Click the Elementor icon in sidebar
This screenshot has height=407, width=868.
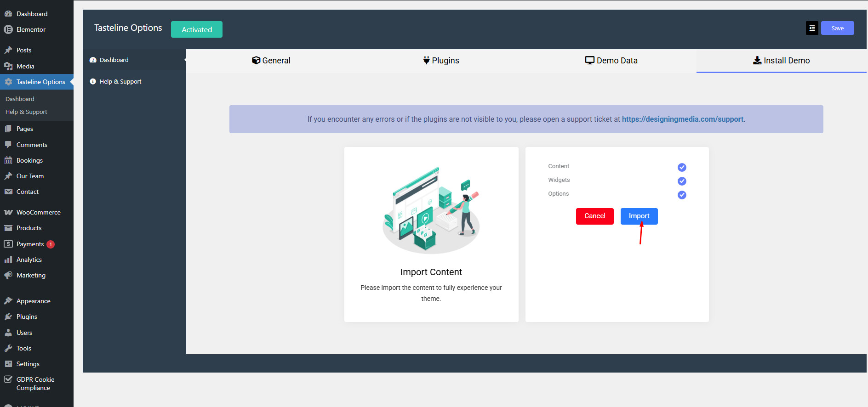coord(8,29)
